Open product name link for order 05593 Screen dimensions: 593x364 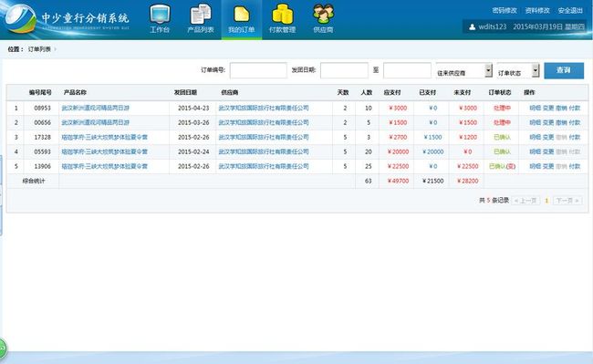(x=105, y=151)
